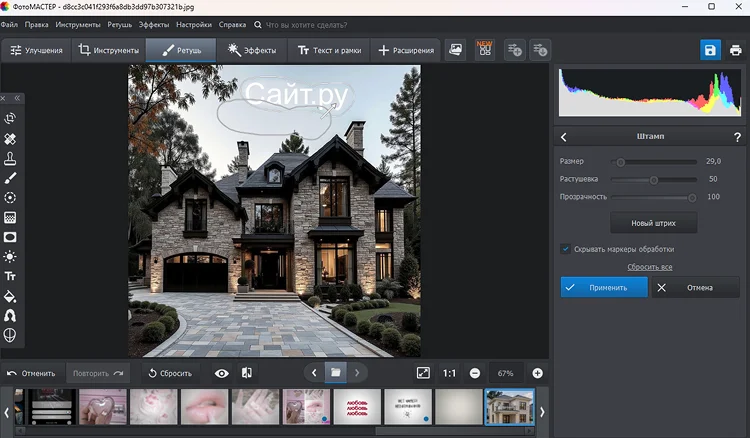This screenshot has height=438, width=750.
Task: Go to next photo arrow
Action: tap(357, 373)
